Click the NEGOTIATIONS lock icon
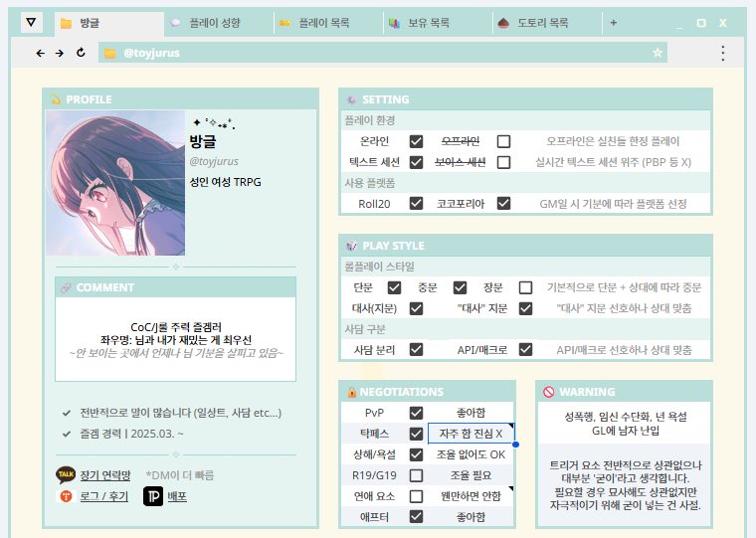 click(x=352, y=392)
